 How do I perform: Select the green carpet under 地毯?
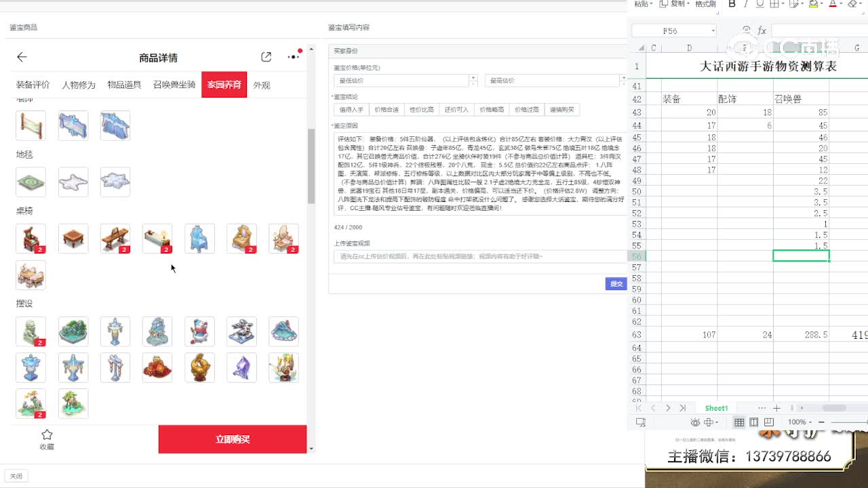tap(31, 182)
